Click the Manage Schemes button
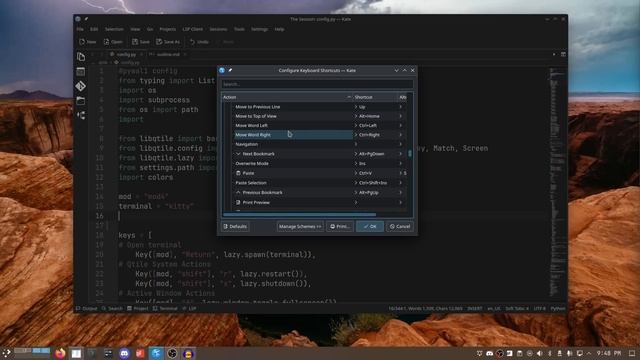This screenshot has width=640, height=360. [300, 227]
